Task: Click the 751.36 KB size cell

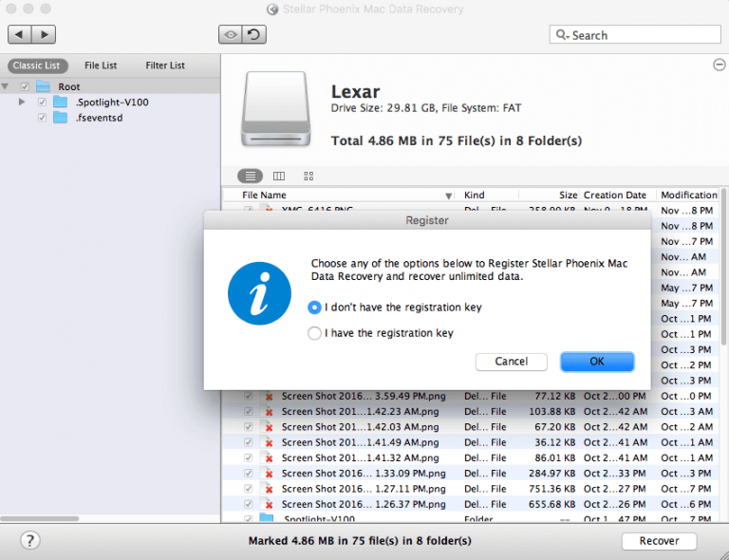Action: [551, 489]
